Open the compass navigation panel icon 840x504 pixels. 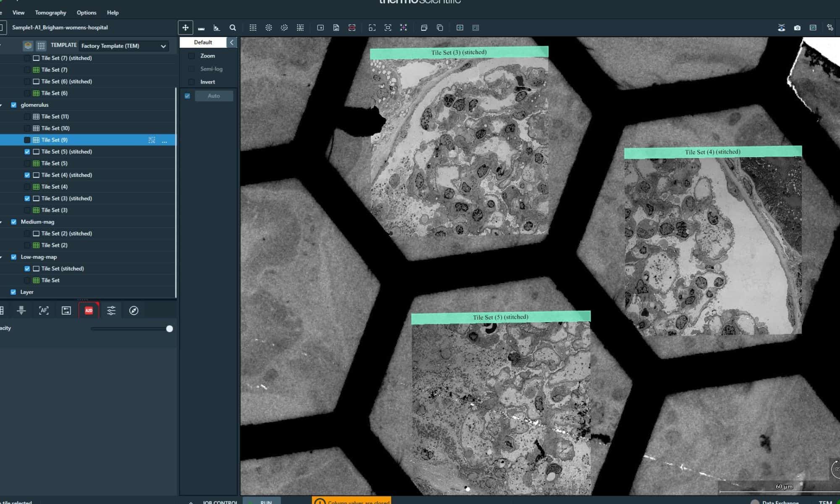pos(134,310)
